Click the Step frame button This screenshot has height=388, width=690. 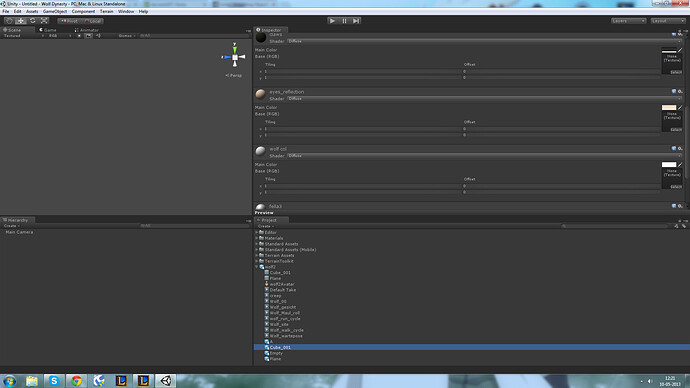[356, 21]
